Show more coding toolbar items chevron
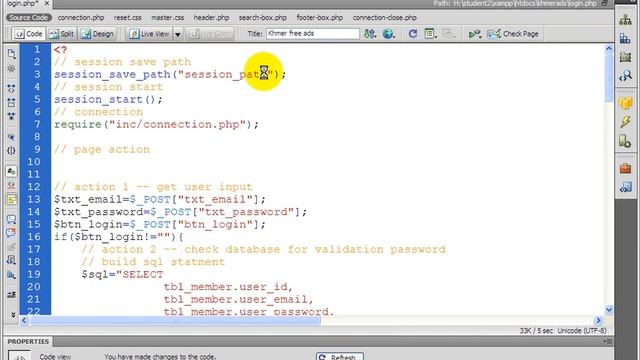 [x=13, y=315]
